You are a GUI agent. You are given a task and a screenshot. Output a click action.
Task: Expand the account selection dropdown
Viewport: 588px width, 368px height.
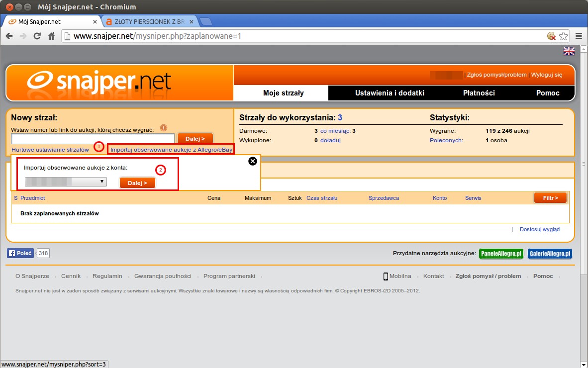66,182
